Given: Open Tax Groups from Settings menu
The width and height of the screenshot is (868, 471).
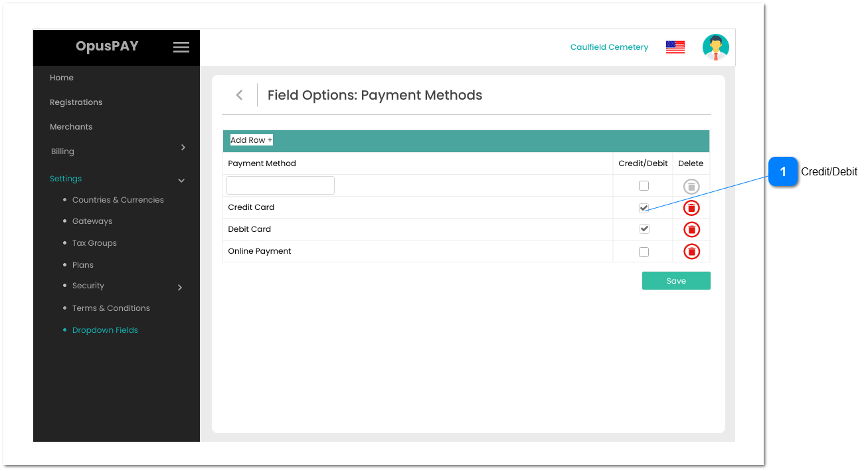Looking at the screenshot, I should point(94,242).
